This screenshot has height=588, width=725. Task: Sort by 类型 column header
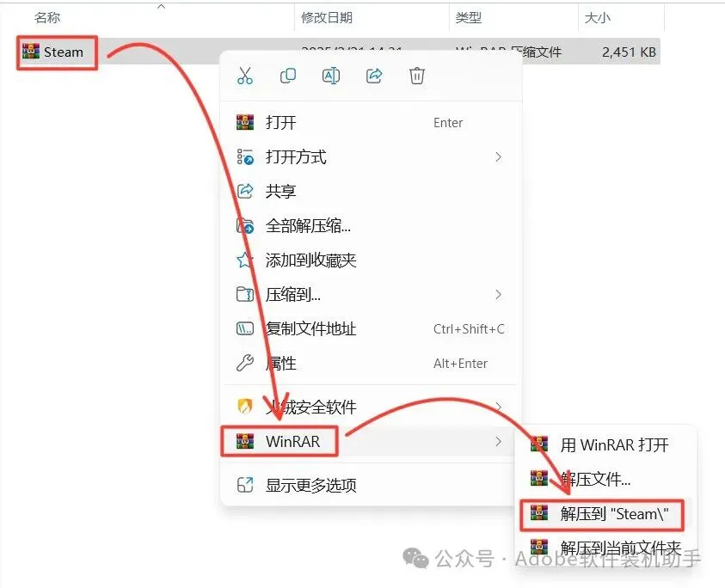(x=469, y=17)
